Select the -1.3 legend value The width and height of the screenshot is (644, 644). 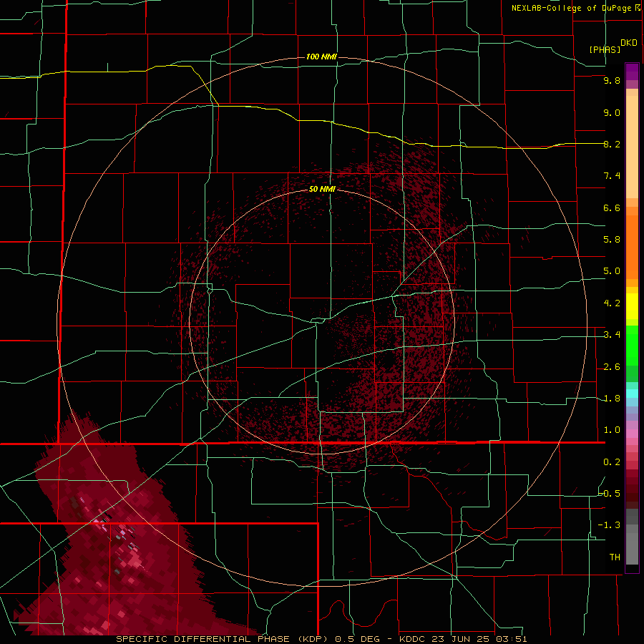pyautogui.click(x=610, y=525)
